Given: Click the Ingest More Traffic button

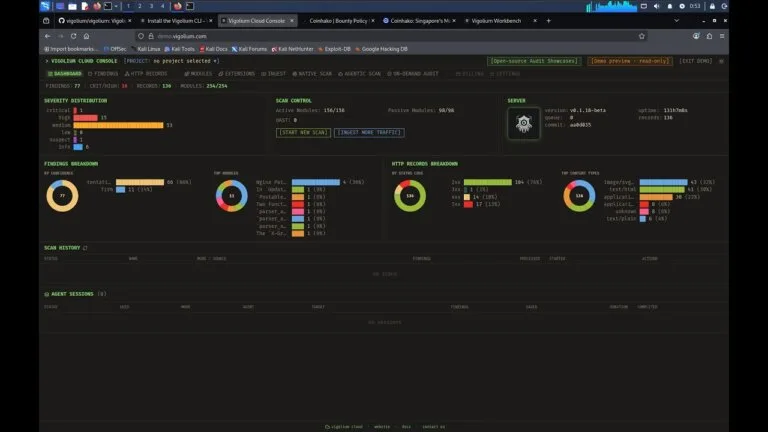Looking at the screenshot, I should click(369, 133).
